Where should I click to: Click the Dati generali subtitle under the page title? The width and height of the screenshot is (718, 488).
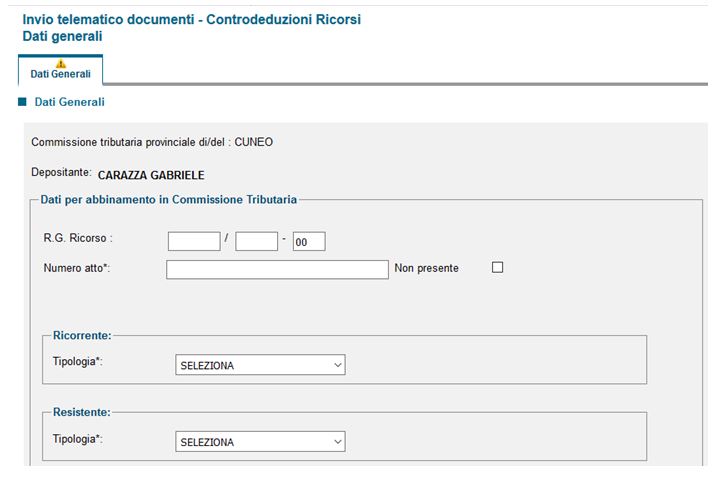(62, 36)
